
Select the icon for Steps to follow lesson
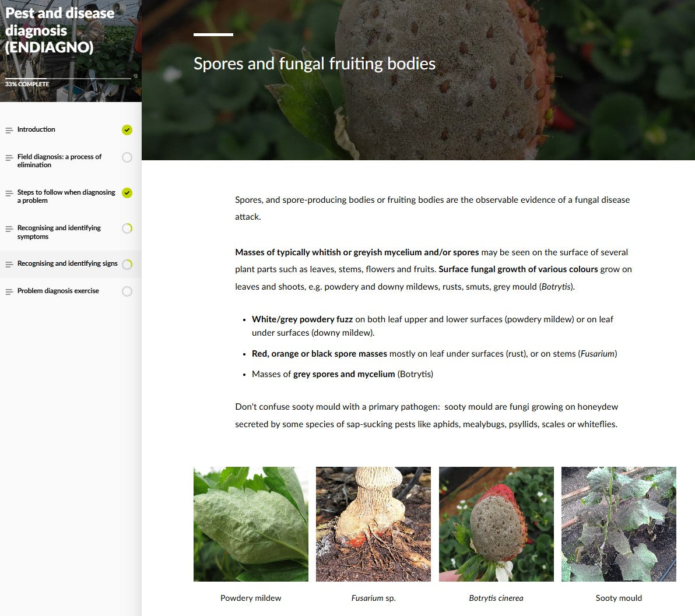[9, 193]
